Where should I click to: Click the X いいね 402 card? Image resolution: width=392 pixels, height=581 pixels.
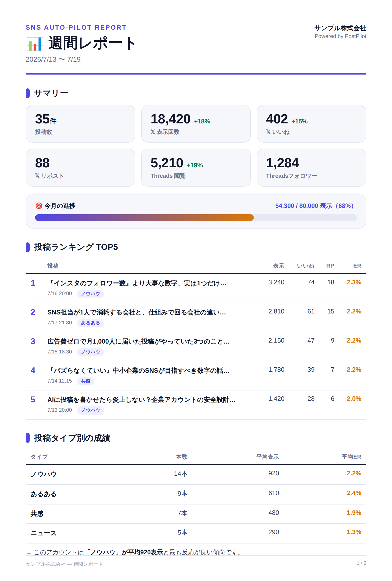click(x=311, y=124)
